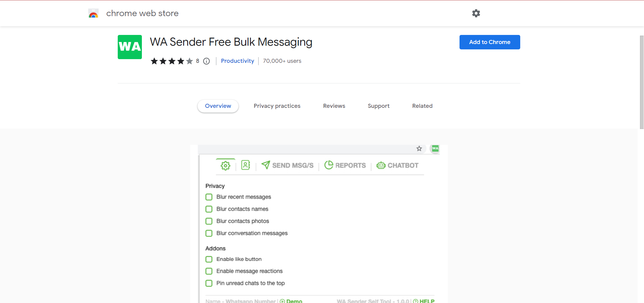Click the bookmark star in the preview toolbar

click(419, 148)
